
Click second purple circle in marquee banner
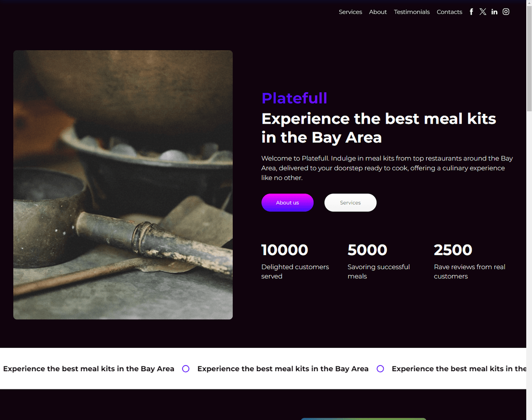pos(380,369)
